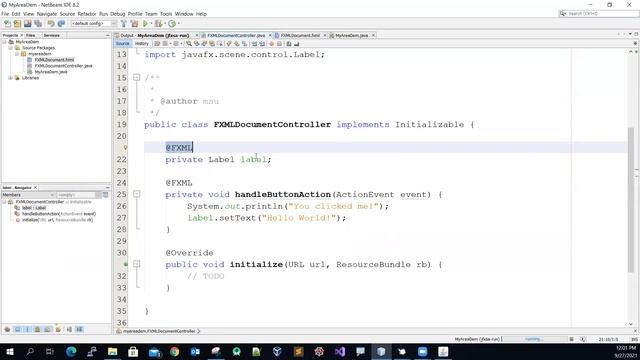Open the Source menu
640x360 pixels.
coord(67,14)
